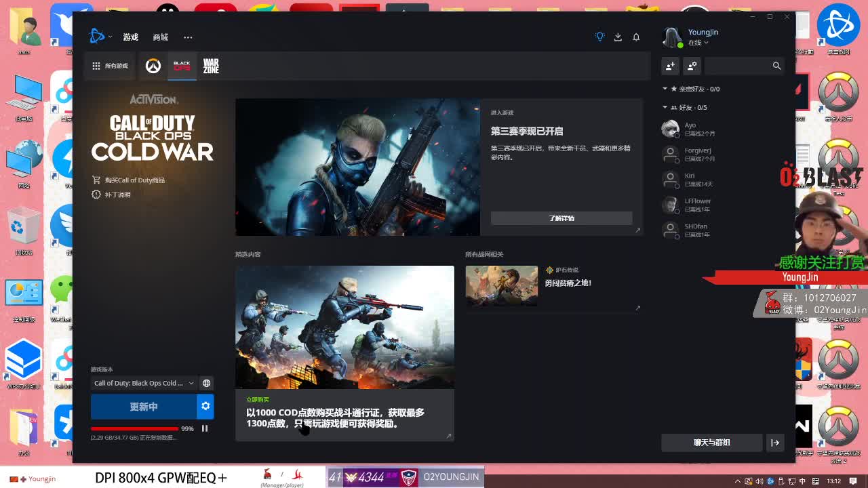Open the three-dot more menu

click(x=188, y=37)
